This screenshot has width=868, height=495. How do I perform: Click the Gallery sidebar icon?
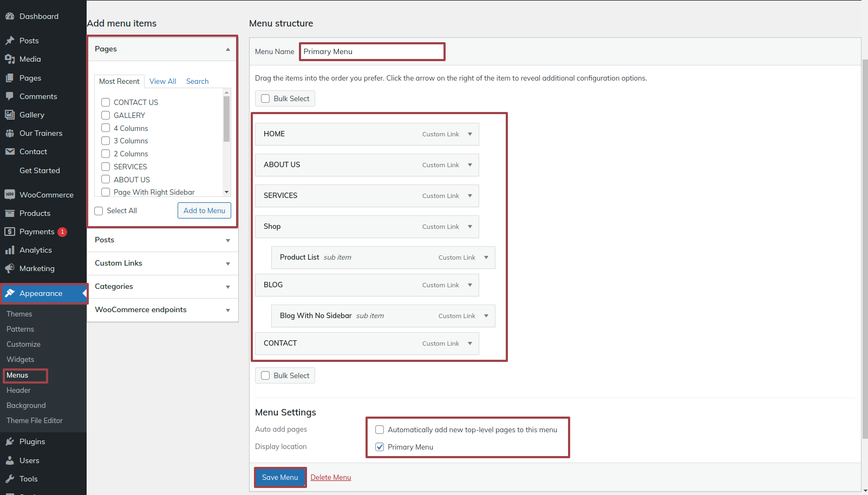tap(10, 115)
